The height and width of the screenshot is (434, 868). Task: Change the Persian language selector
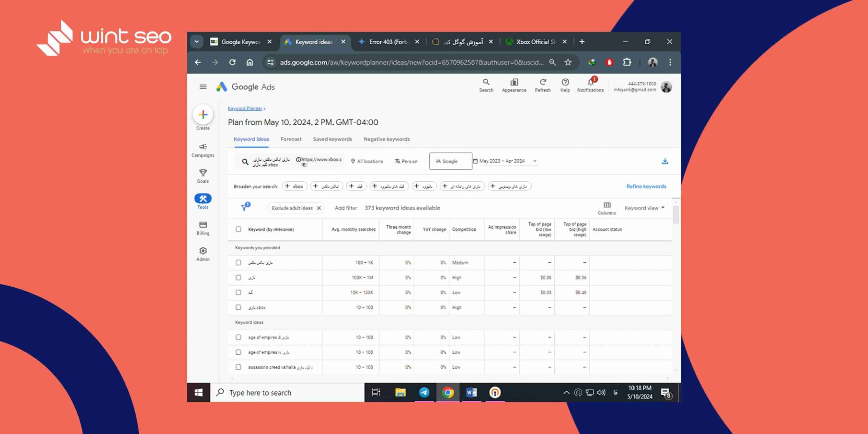406,161
